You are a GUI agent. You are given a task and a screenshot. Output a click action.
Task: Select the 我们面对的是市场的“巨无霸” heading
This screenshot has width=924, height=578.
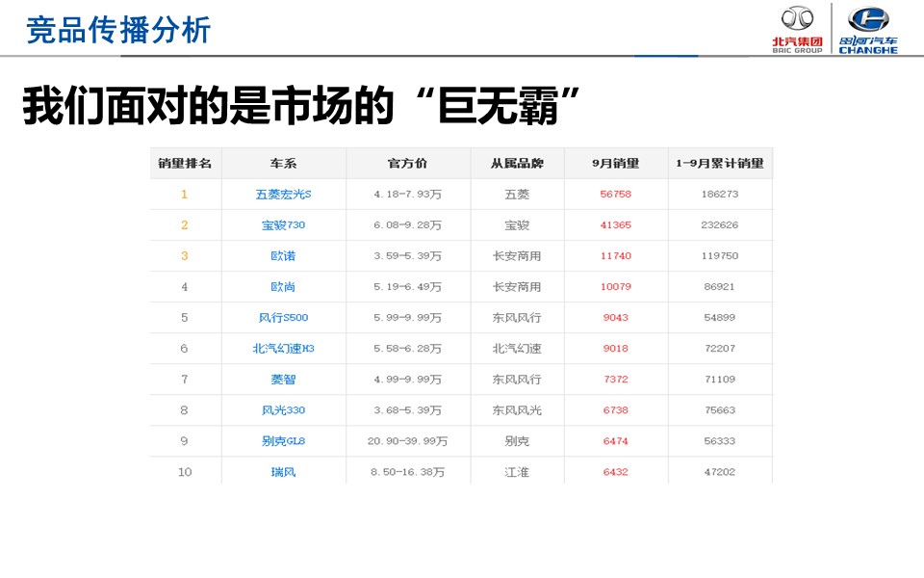click(301, 106)
